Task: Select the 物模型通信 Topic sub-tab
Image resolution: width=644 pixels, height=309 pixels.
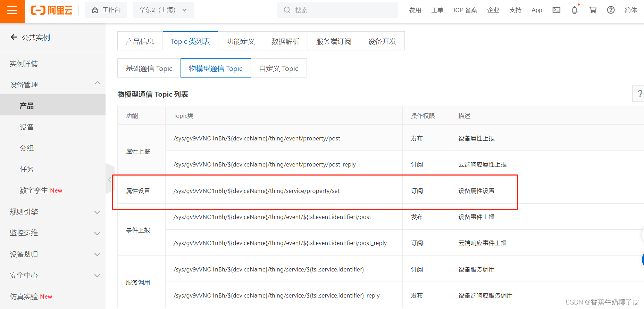Action: pyautogui.click(x=216, y=68)
